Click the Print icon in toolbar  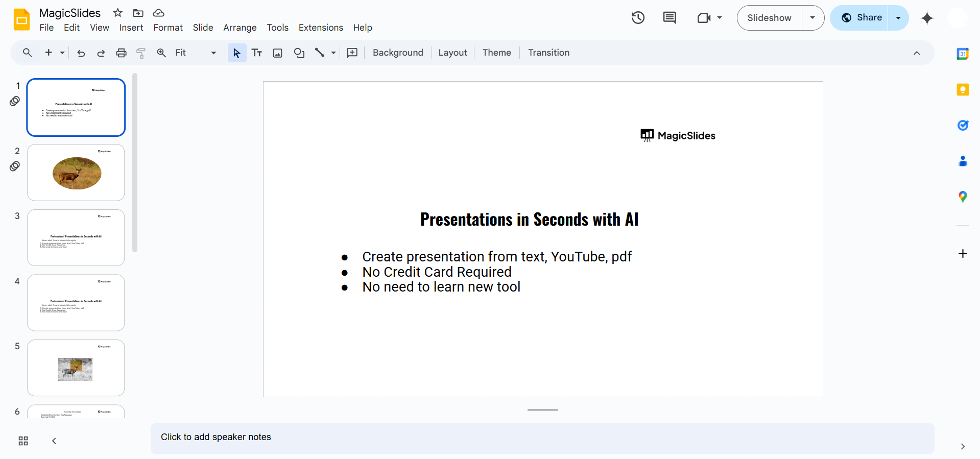pyautogui.click(x=121, y=53)
